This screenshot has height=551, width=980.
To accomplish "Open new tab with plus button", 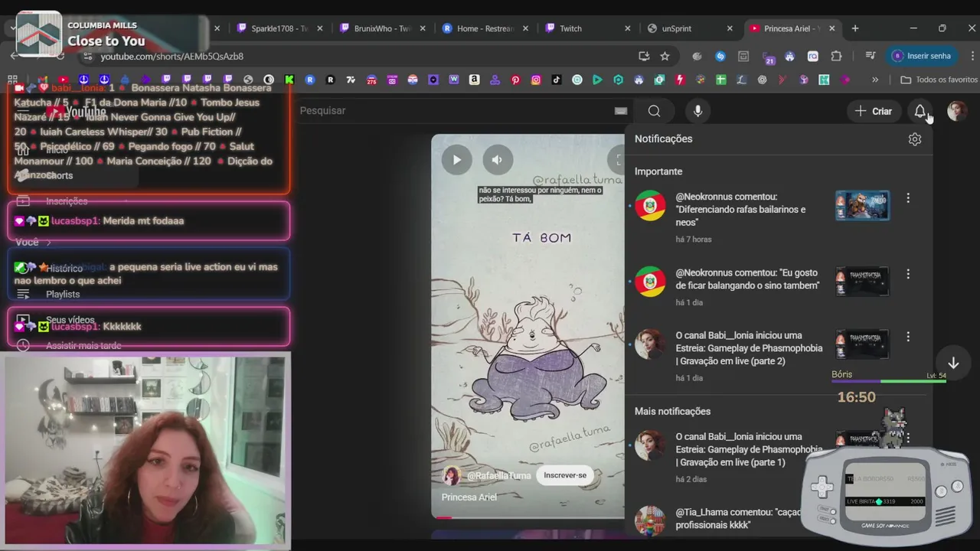I will [x=855, y=28].
